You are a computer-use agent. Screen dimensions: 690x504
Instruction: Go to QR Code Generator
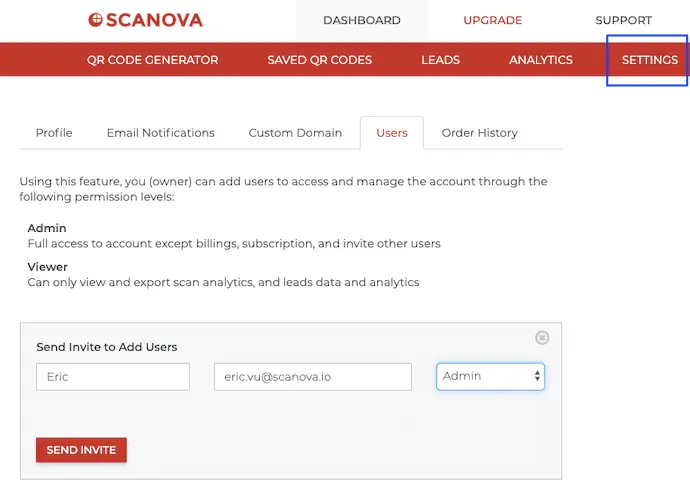point(152,60)
